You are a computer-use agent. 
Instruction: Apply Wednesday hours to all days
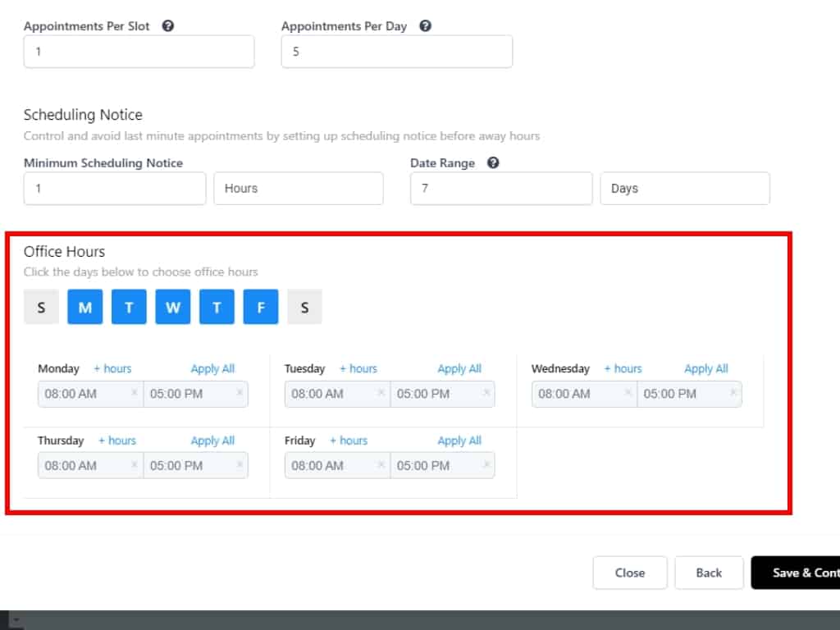pyautogui.click(x=705, y=369)
